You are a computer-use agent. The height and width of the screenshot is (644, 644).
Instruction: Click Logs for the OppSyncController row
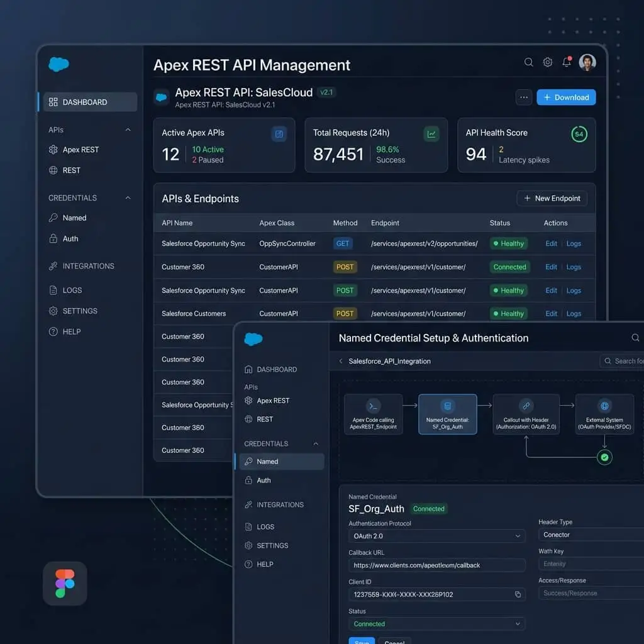point(574,243)
